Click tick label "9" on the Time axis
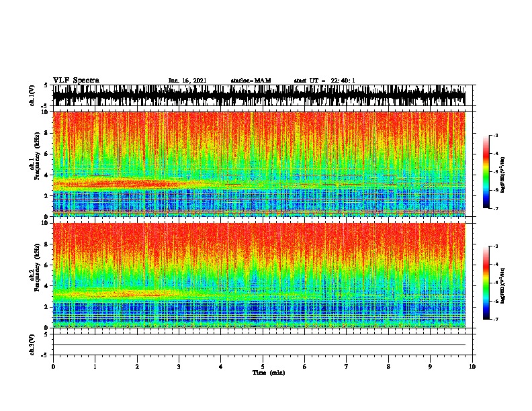The width and height of the screenshot is (532, 411). point(430,367)
